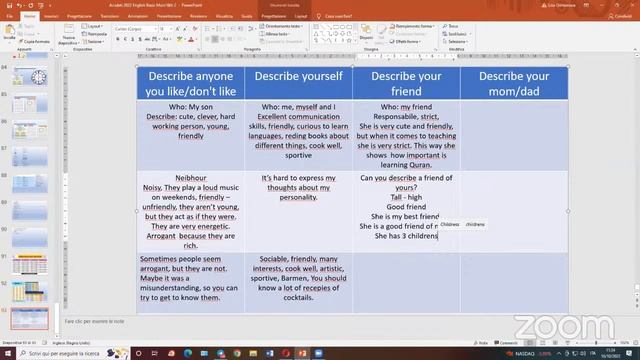Switch to the Transizioni ribbon tab

[x=109, y=16]
